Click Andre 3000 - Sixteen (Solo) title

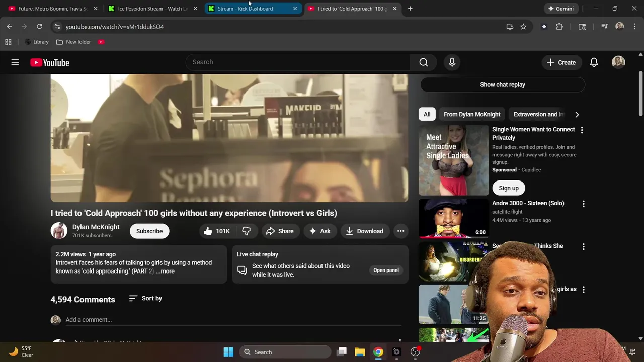click(x=528, y=203)
